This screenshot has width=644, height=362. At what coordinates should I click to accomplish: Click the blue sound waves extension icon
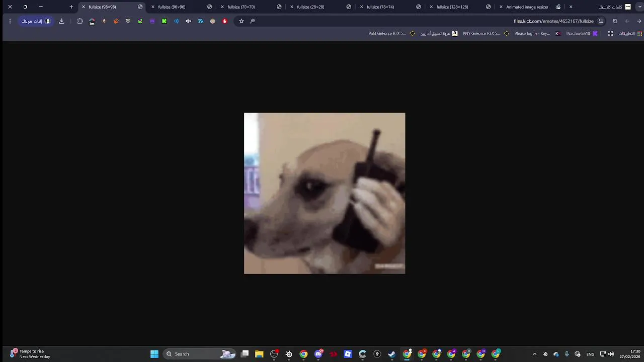tap(176, 21)
